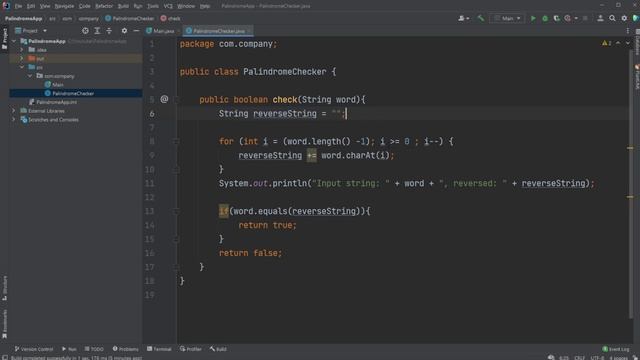Image resolution: width=640 pixels, height=360 pixels.
Task: Click the UTF-8 encoding in status bar
Action: tap(597, 358)
